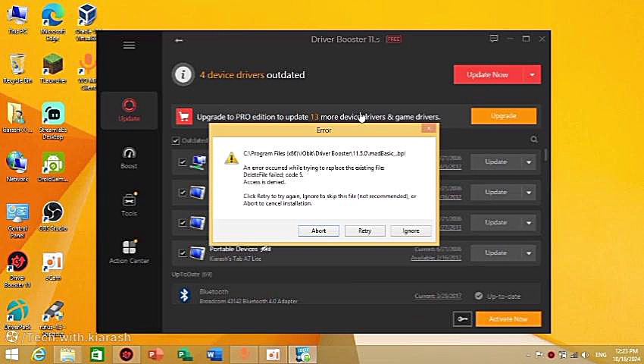Click the volume icon in system tray

click(585, 355)
